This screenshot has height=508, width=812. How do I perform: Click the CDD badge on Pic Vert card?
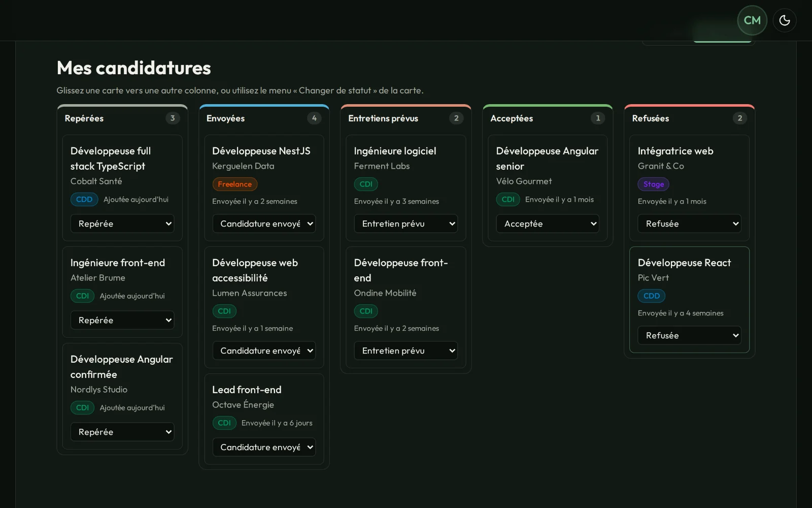coord(652,296)
